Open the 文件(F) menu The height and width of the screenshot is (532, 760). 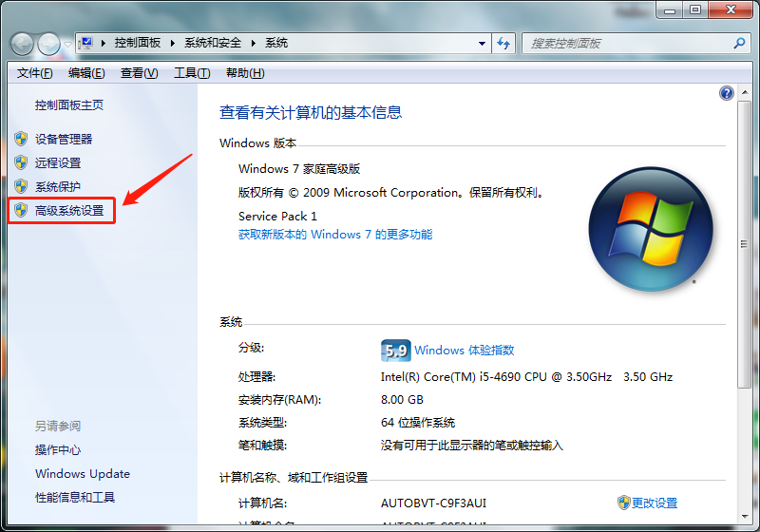pyautogui.click(x=34, y=73)
